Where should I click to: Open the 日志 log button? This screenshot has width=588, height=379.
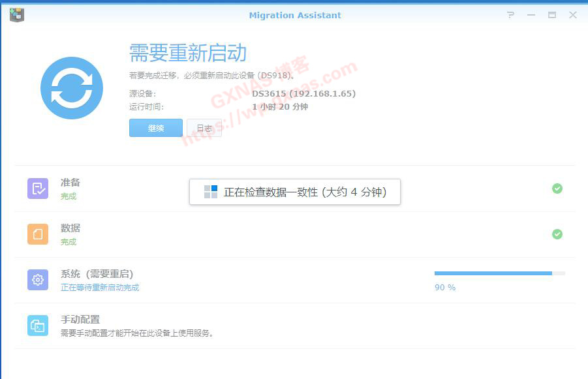coord(204,128)
